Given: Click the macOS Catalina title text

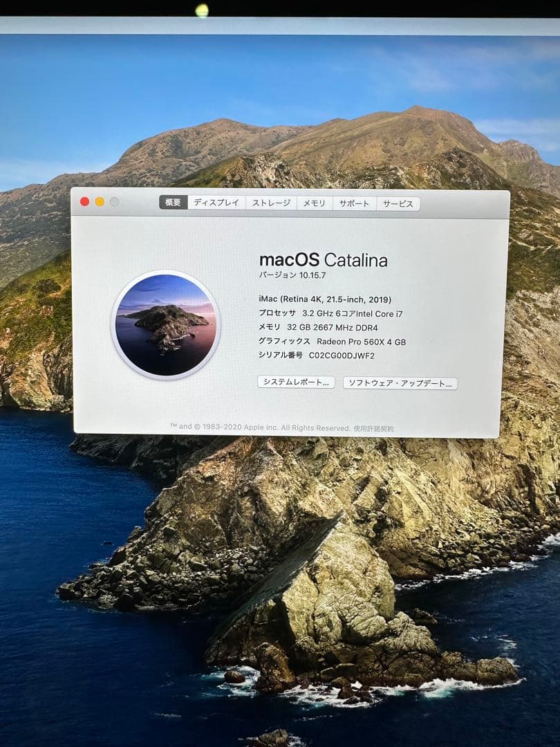Looking at the screenshot, I should point(323,261).
